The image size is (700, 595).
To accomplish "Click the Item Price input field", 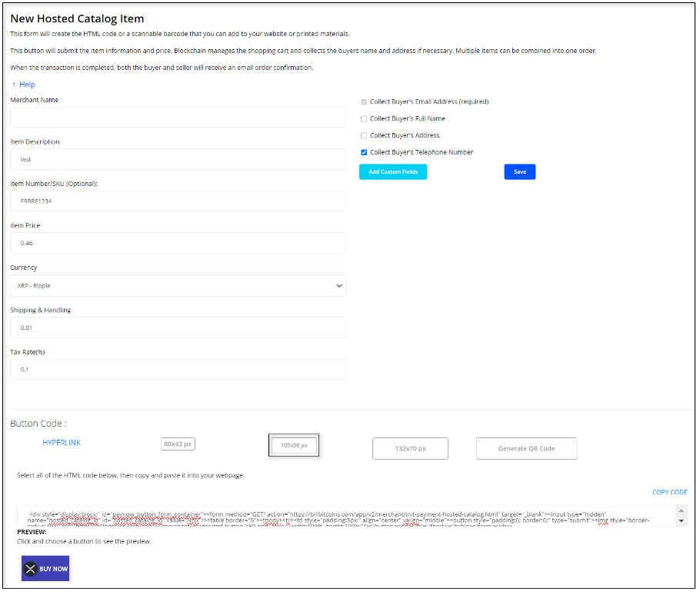I will click(x=178, y=243).
